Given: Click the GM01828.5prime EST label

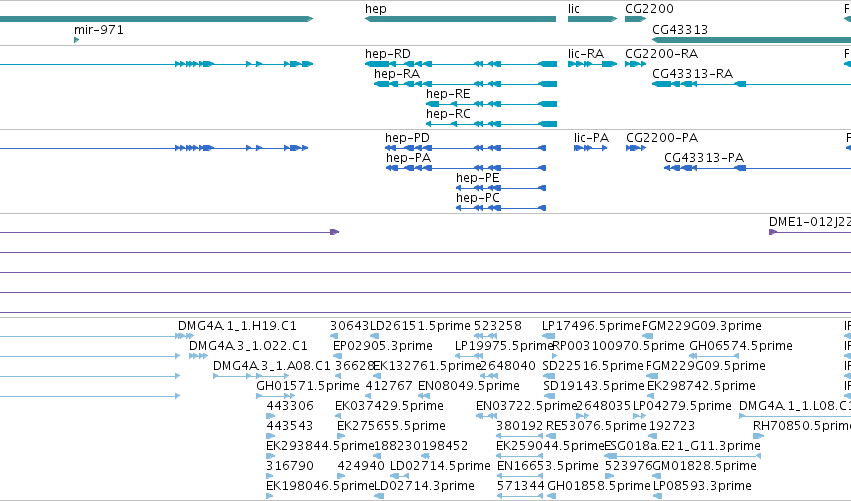Looking at the screenshot, I should 704,466.
